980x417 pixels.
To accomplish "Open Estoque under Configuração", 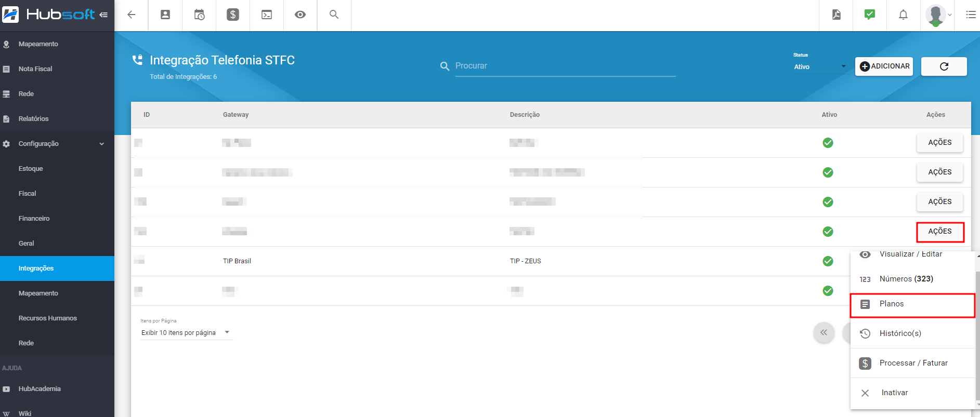I will coord(57,169).
